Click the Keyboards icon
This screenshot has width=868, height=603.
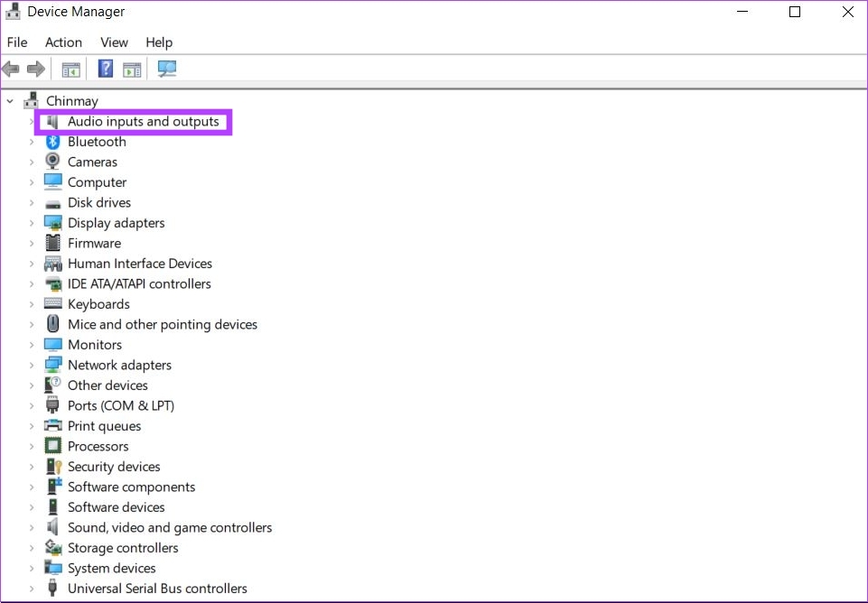[x=53, y=303]
